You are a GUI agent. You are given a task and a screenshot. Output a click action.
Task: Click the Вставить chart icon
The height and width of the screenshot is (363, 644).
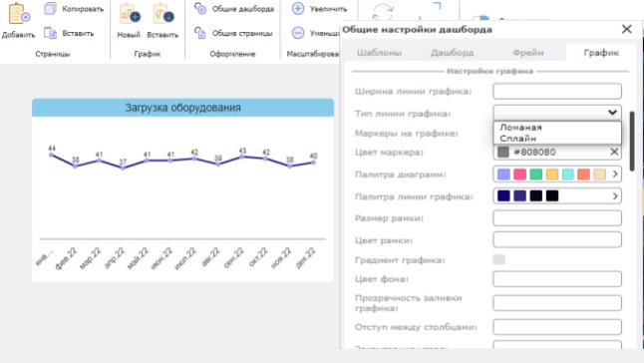tap(163, 14)
